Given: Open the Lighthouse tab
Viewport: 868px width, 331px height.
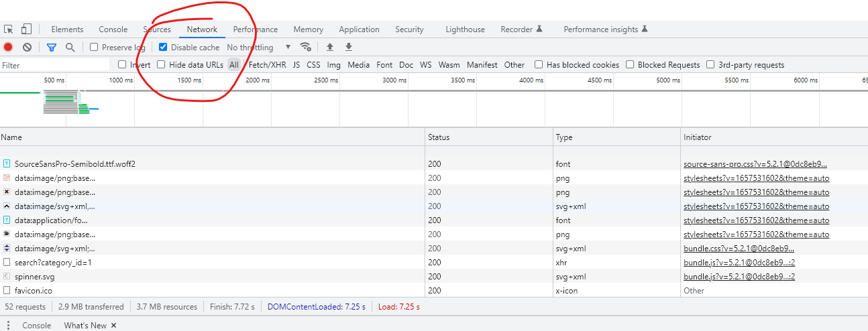Looking at the screenshot, I should [x=466, y=29].
